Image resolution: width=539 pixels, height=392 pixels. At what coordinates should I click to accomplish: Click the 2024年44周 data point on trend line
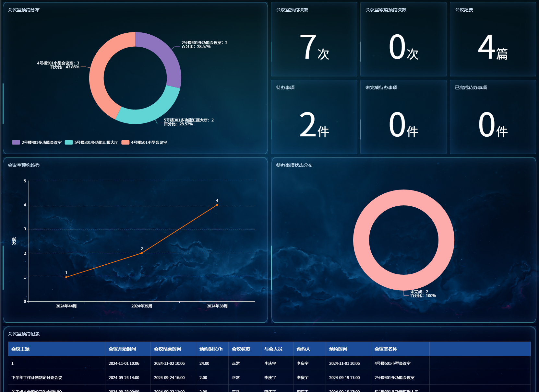pos(66,277)
